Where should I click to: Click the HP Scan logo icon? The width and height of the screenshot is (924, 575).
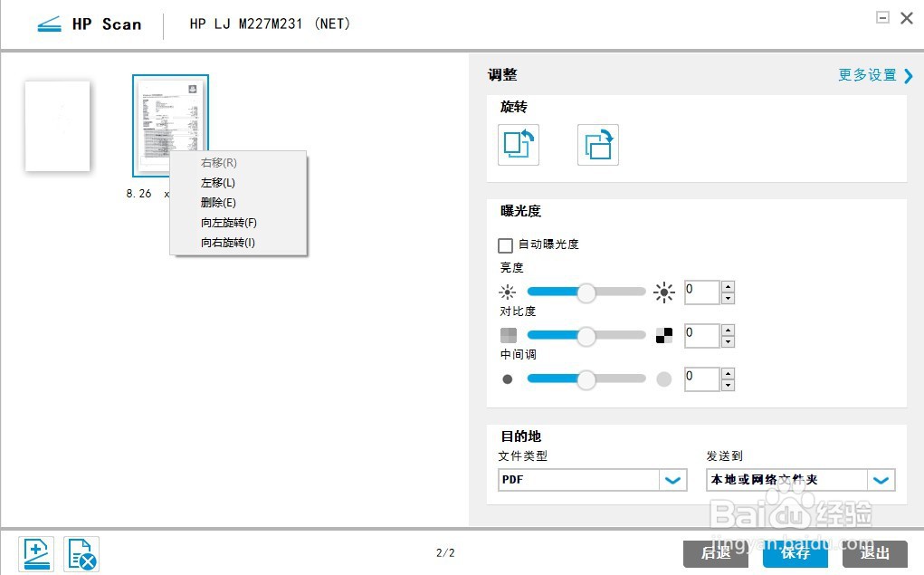[x=52, y=24]
